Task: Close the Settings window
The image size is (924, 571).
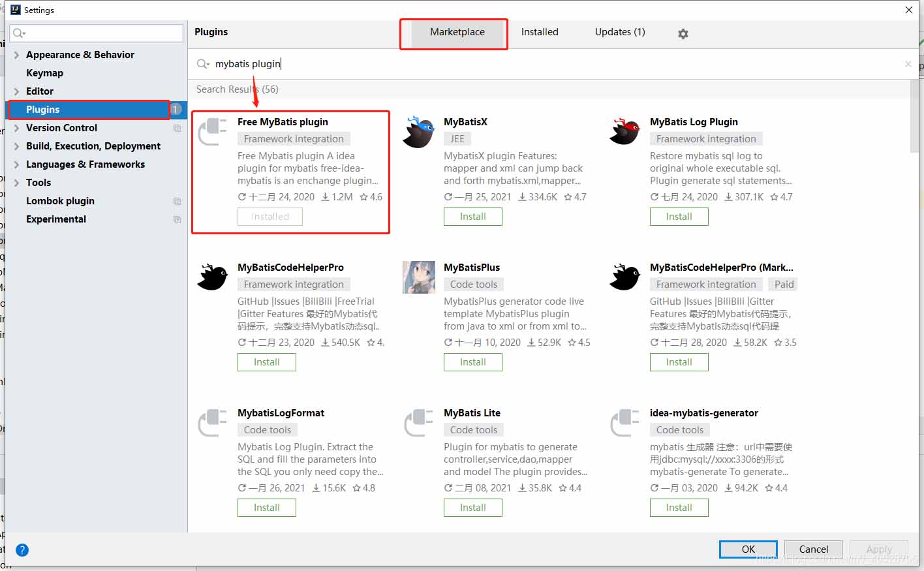Action: point(908,10)
